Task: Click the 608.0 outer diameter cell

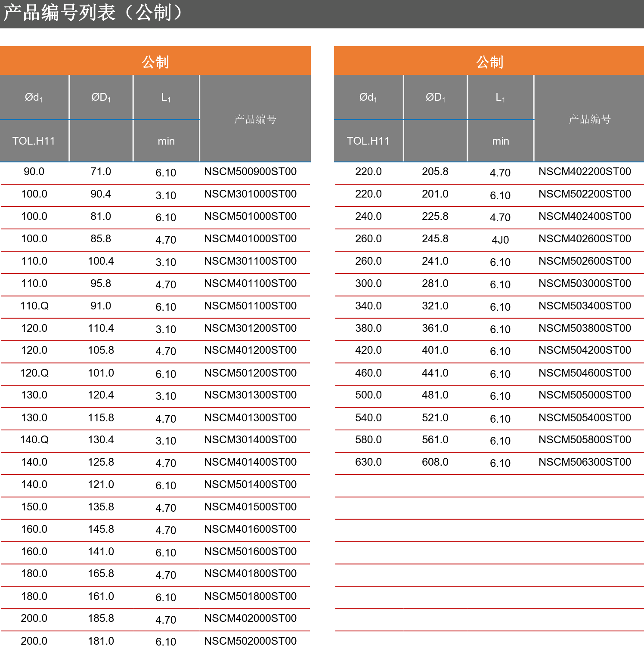Action: (435, 462)
